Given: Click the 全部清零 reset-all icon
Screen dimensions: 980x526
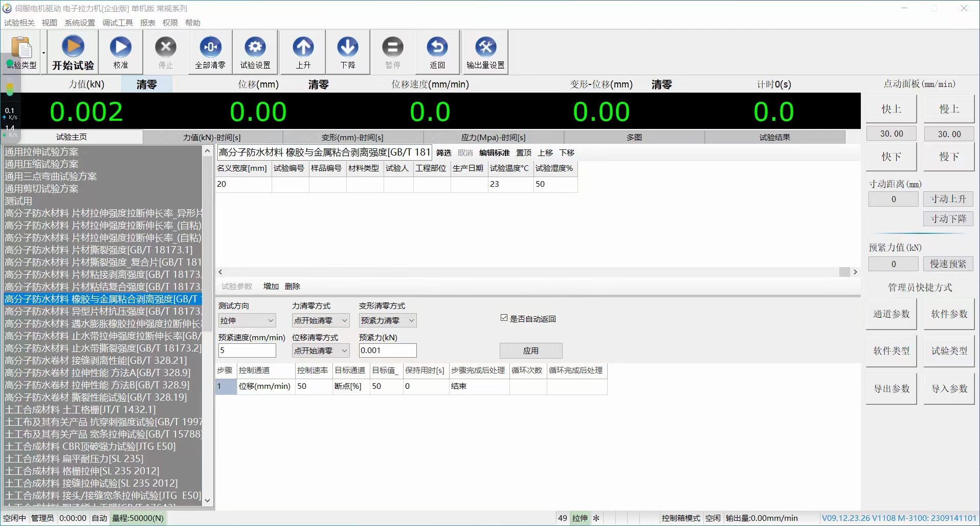Looking at the screenshot, I should tap(210, 52).
